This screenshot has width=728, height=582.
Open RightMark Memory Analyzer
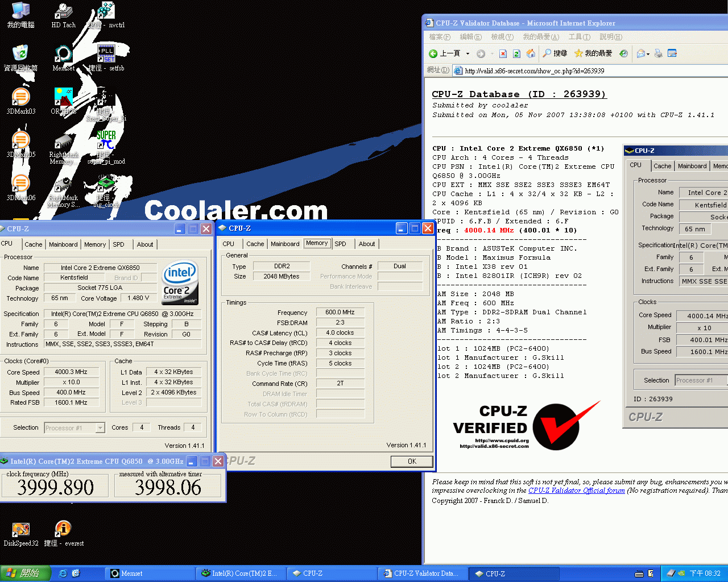63,142
